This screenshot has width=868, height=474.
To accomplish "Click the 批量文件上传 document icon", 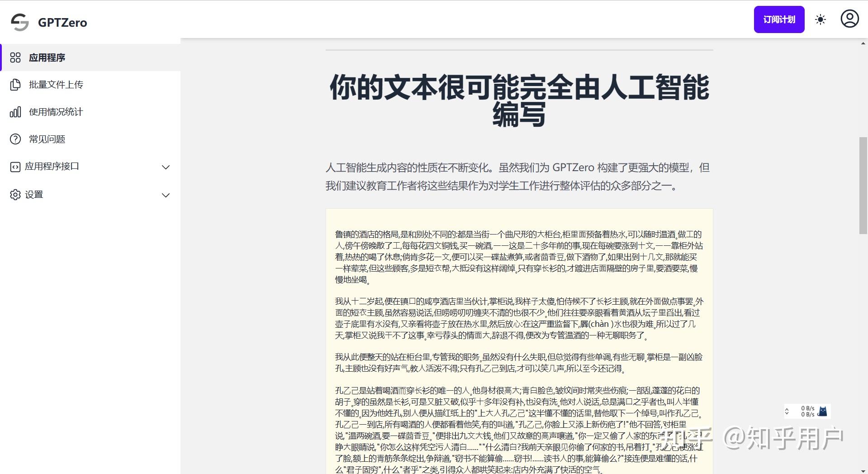I will point(15,85).
